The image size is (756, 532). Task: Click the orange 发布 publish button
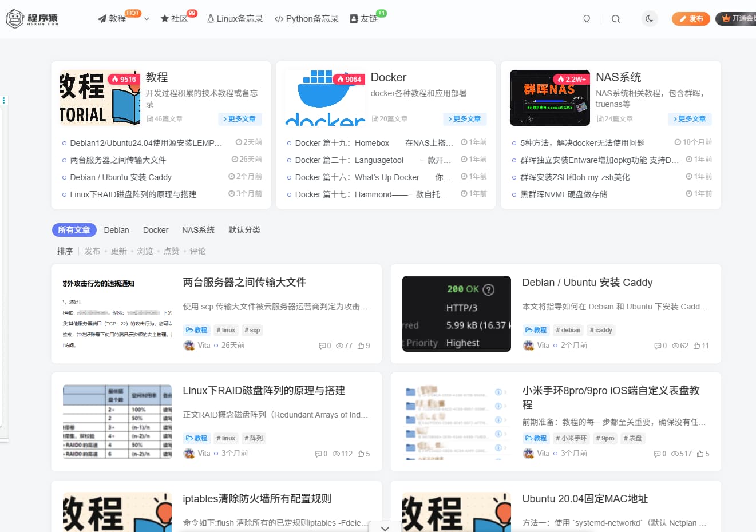[x=691, y=18]
